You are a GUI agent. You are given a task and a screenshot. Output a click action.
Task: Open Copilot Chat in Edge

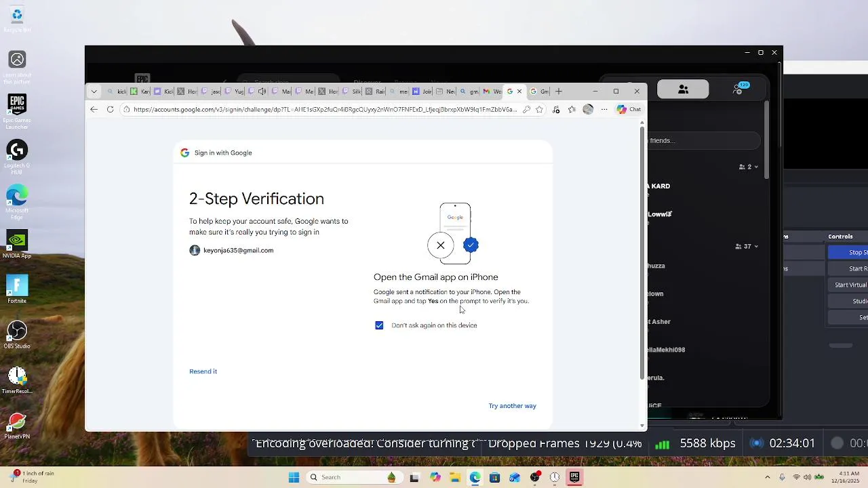629,109
